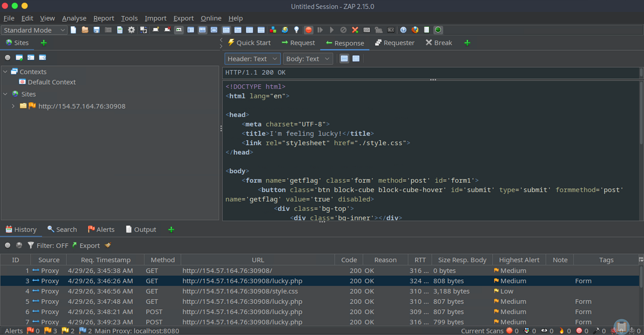Select Default Context in the tree
This screenshot has width=644, height=335.
point(52,82)
